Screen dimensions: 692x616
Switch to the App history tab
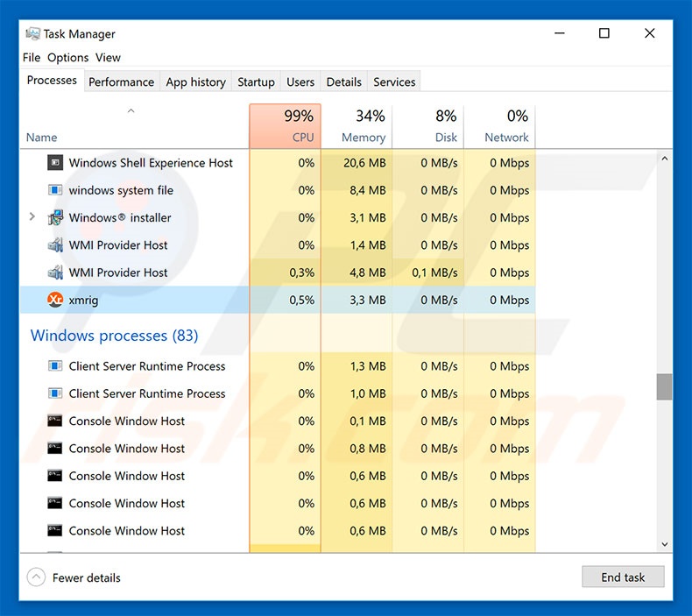pos(195,81)
